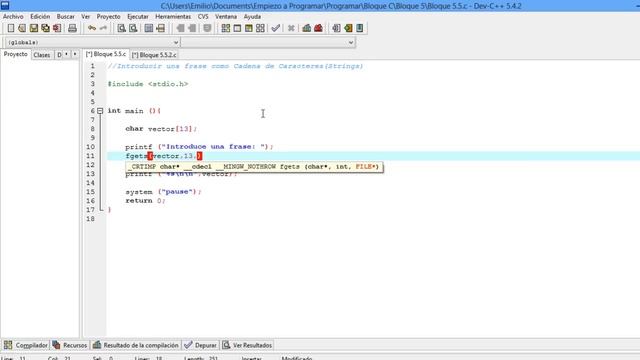Open the Resultado de la compilación tab

[x=136, y=345]
